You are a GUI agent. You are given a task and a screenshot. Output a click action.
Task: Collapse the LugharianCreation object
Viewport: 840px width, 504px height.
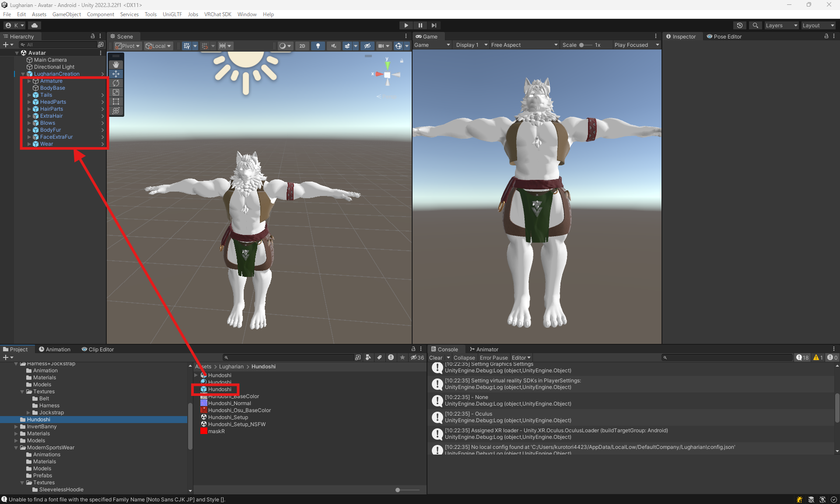click(23, 74)
